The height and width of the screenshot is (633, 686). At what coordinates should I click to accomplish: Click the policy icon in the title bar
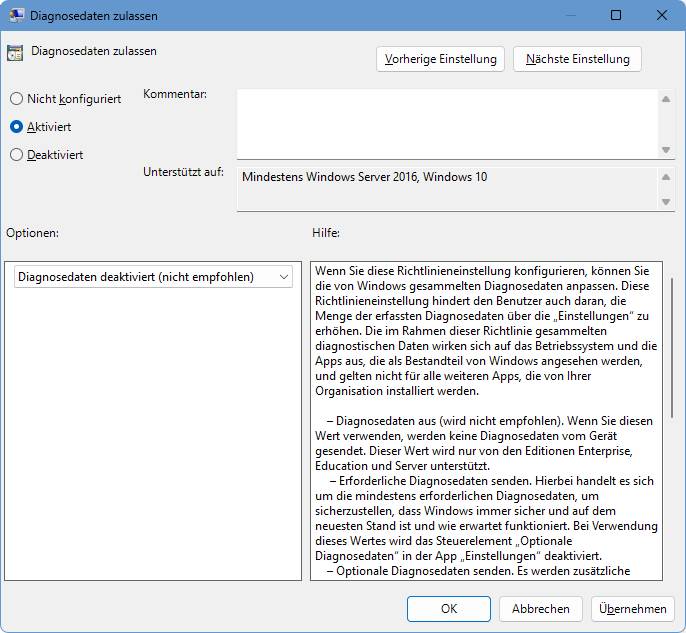[16, 16]
